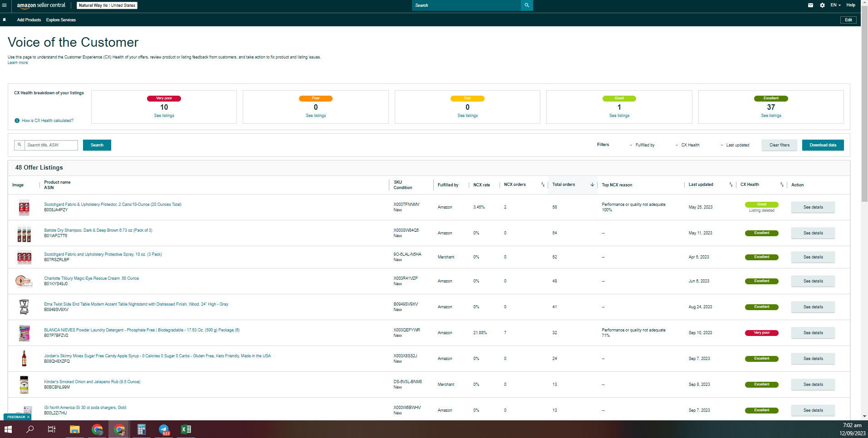
Task: Open Task View on taskbar
Action: [52, 429]
